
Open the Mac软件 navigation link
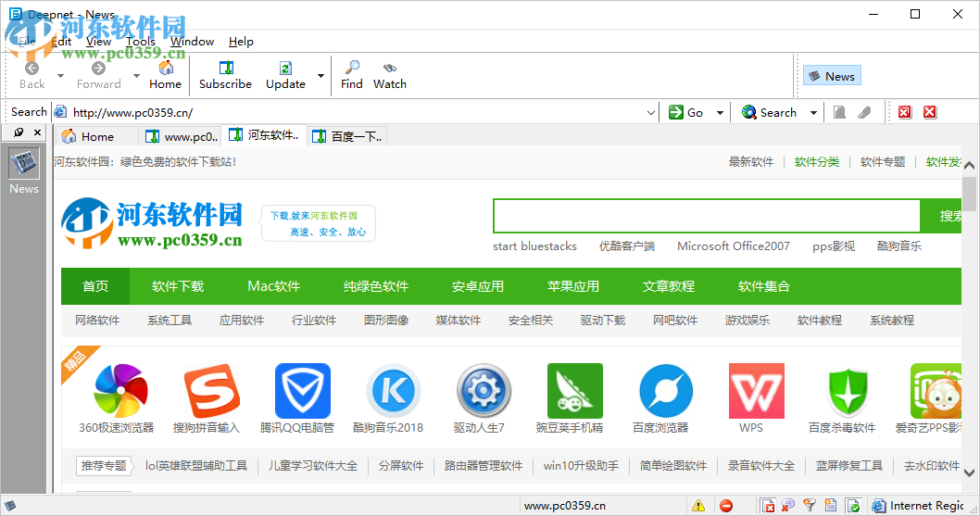274,286
